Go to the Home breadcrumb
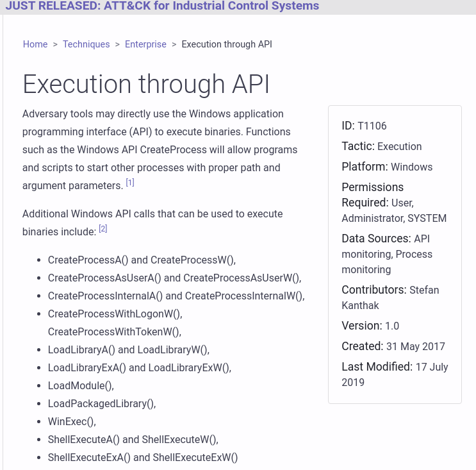The height and width of the screenshot is (470, 476). point(35,44)
